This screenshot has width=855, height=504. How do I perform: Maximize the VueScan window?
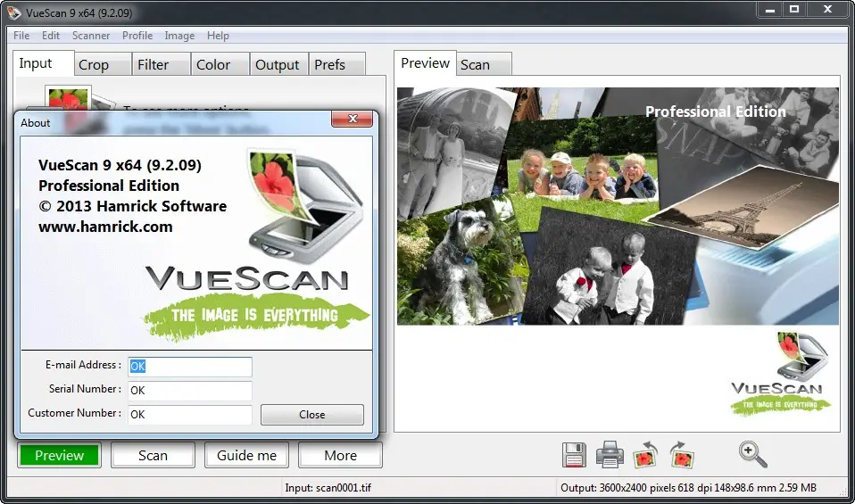pyautogui.click(x=794, y=9)
